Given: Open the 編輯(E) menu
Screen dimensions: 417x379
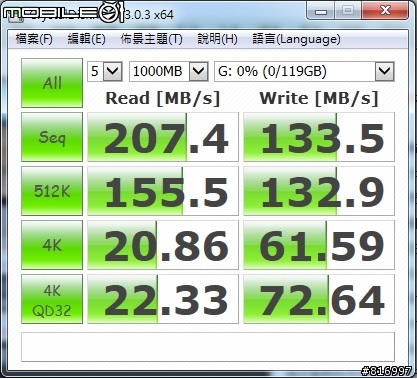Looking at the screenshot, I should pos(86,39).
